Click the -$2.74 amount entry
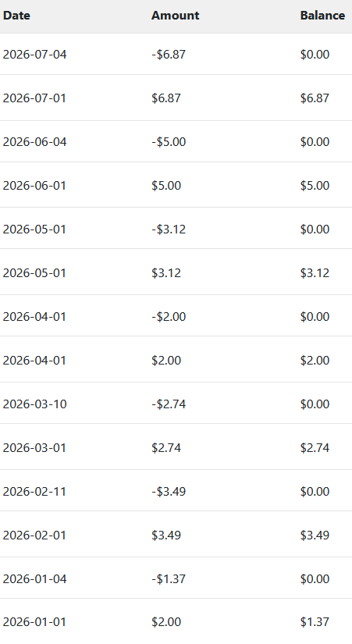 click(169, 404)
